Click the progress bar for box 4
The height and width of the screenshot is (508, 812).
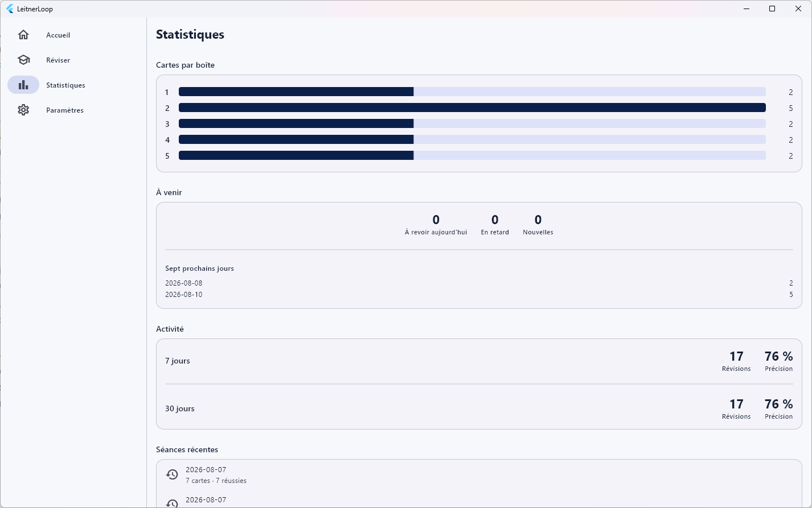pyautogui.click(x=472, y=139)
